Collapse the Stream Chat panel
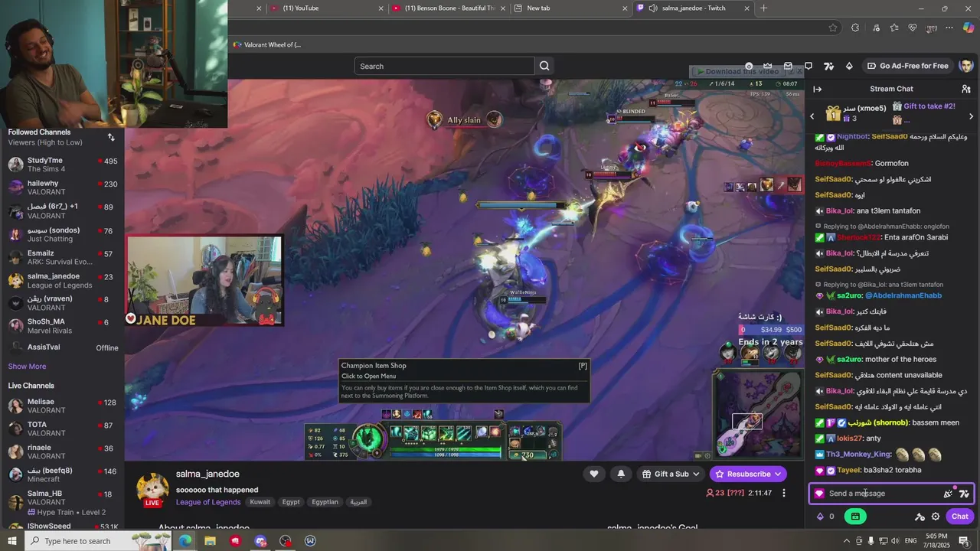Screen dimensions: 980x551 (817, 89)
